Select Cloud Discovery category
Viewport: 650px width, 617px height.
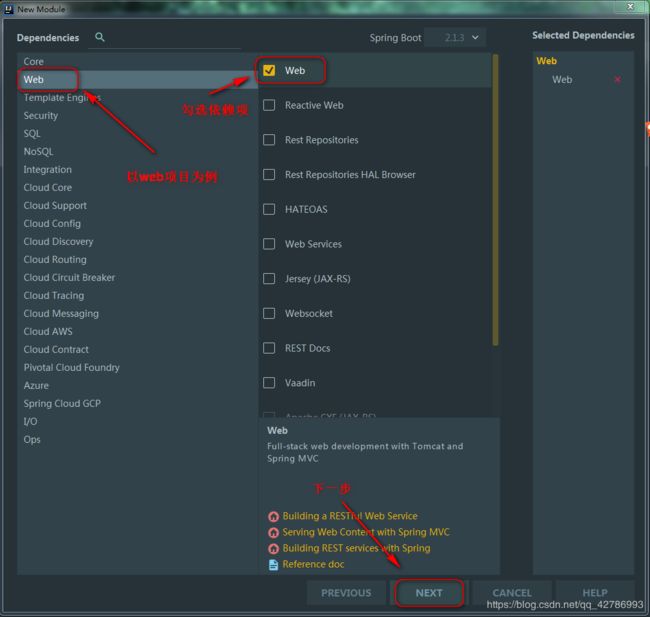138,242
